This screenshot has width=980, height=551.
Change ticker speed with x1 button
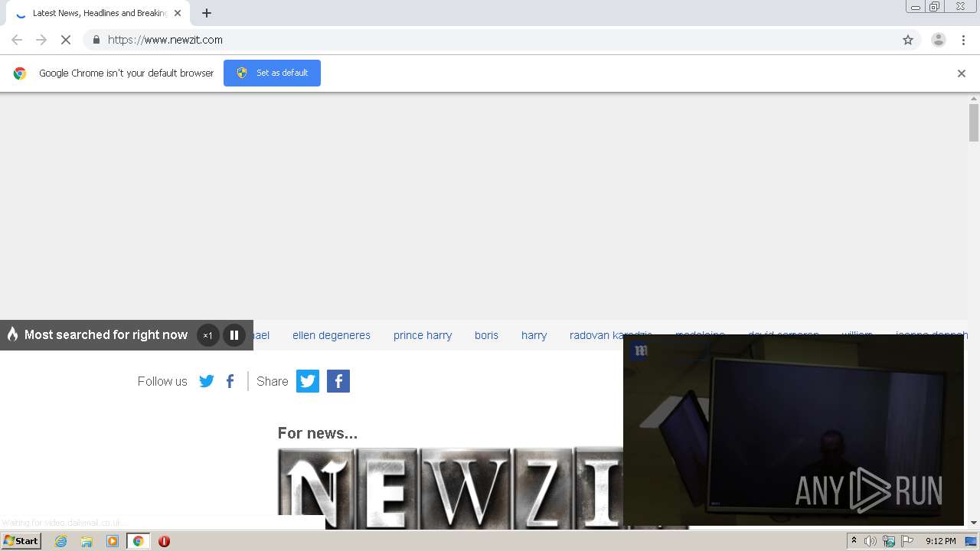(x=207, y=335)
